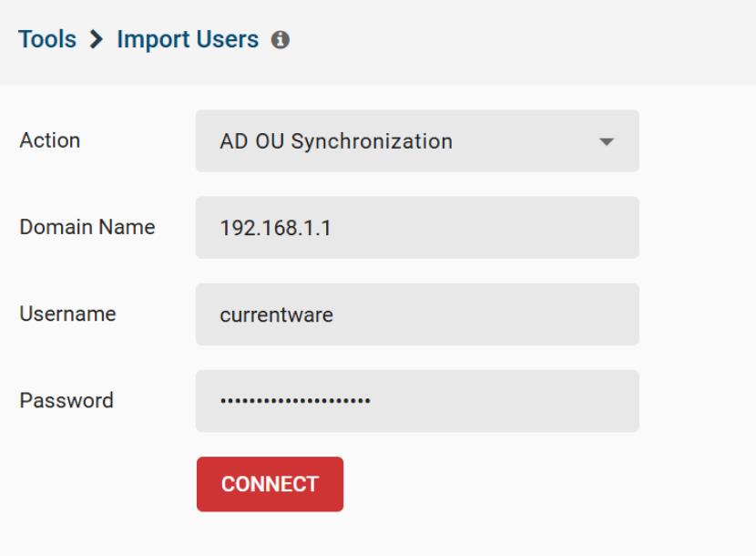The height and width of the screenshot is (556, 756).
Task: Click empty space right of Password field
Action: point(697,401)
